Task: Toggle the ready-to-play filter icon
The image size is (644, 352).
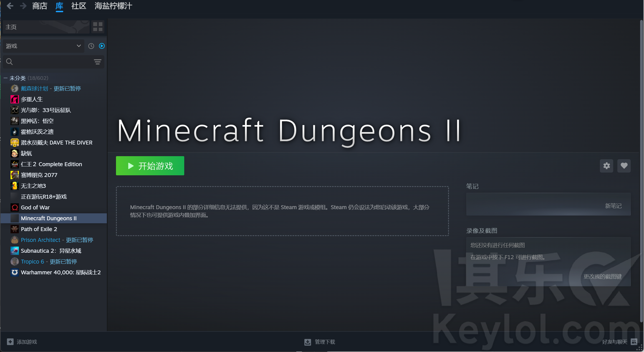Action: pos(102,46)
